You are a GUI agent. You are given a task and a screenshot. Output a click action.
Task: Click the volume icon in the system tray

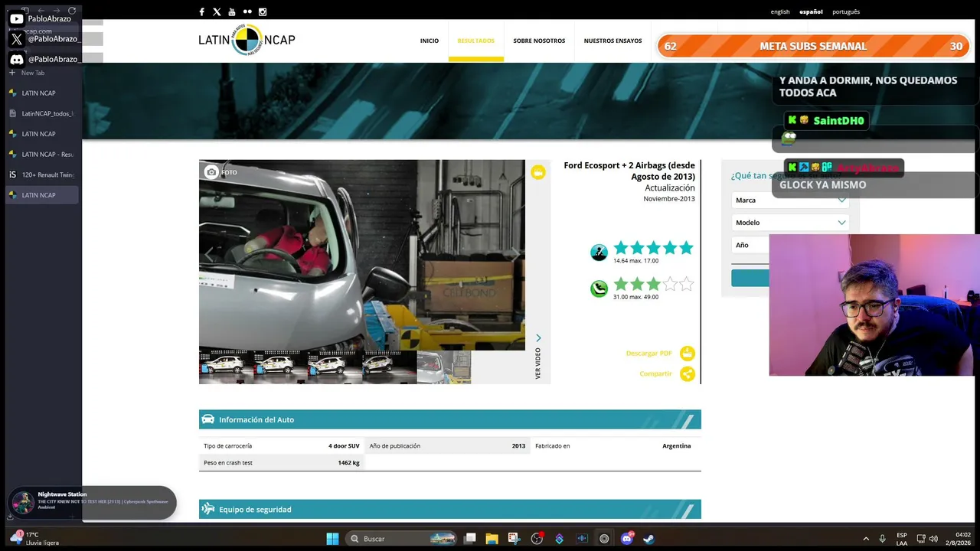click(933, 539)
